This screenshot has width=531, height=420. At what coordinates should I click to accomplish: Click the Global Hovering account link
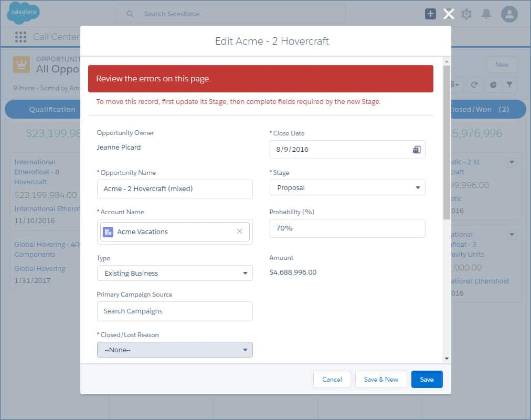[x=40, y=269]
